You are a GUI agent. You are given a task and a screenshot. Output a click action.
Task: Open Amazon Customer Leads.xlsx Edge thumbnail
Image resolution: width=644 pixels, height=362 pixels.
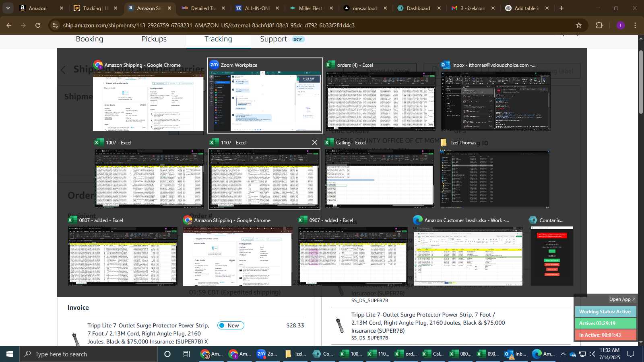468,251
